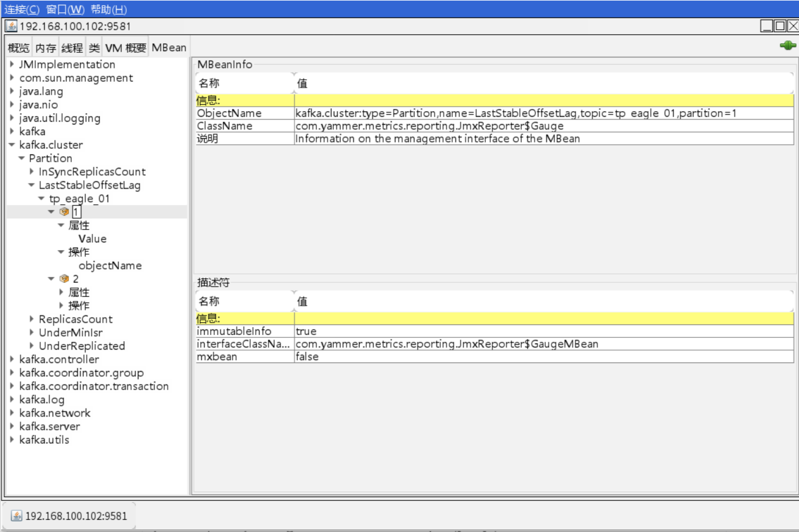This screenshot has height=532, width=799.
Task: Expand 操作 under partition 2
Action: tap(61, 305)
